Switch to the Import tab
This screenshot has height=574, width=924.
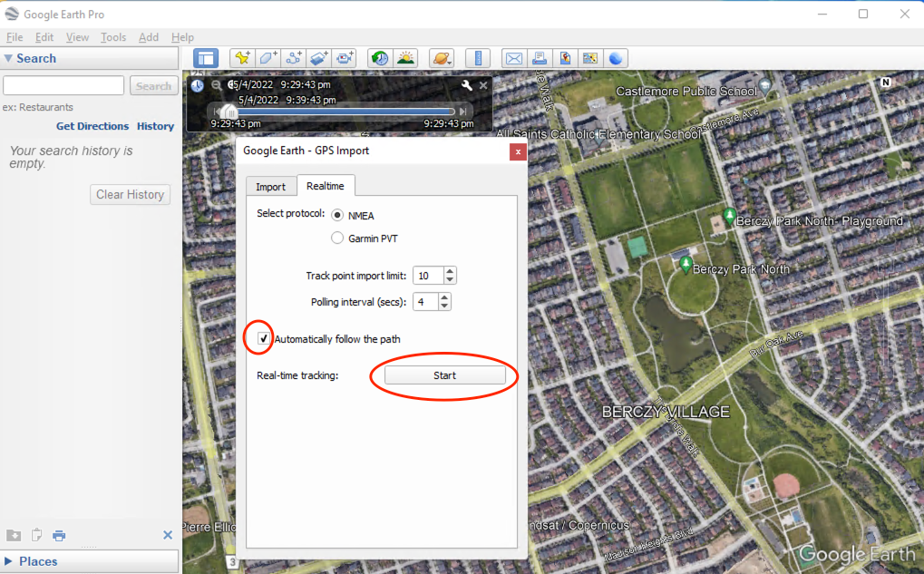point(270,187)
